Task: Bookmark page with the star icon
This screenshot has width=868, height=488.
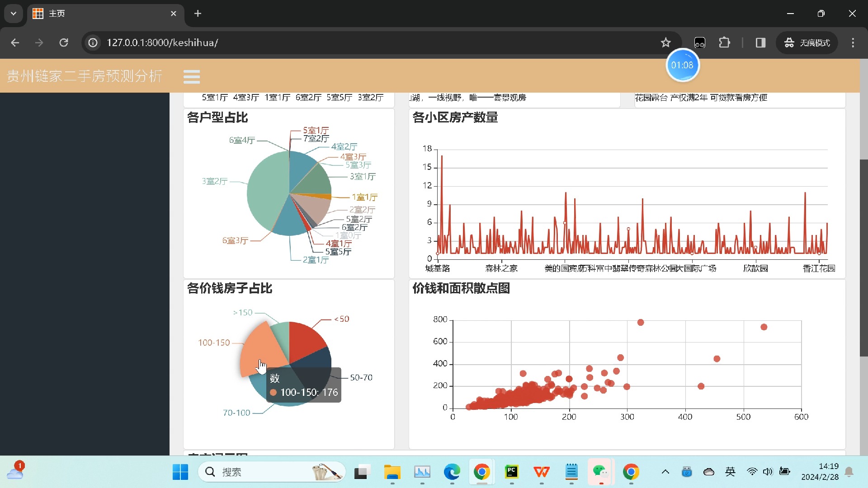Action: (x=665, y=42)
